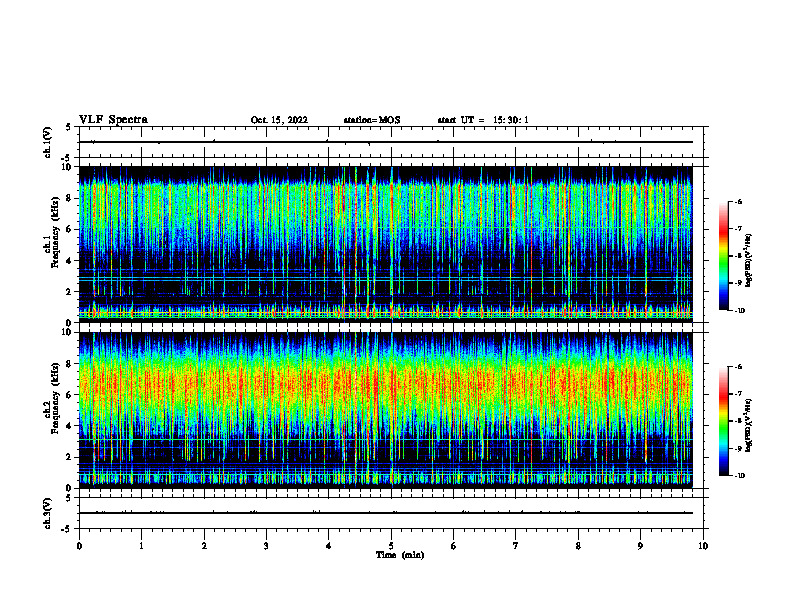Click the ch.2 frequency tick label "6"

[70, 395]
